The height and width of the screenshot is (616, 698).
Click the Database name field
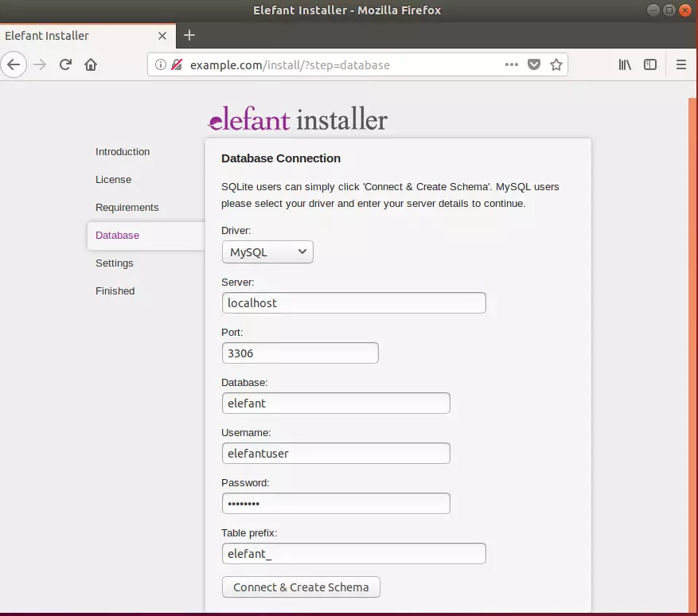336,403
